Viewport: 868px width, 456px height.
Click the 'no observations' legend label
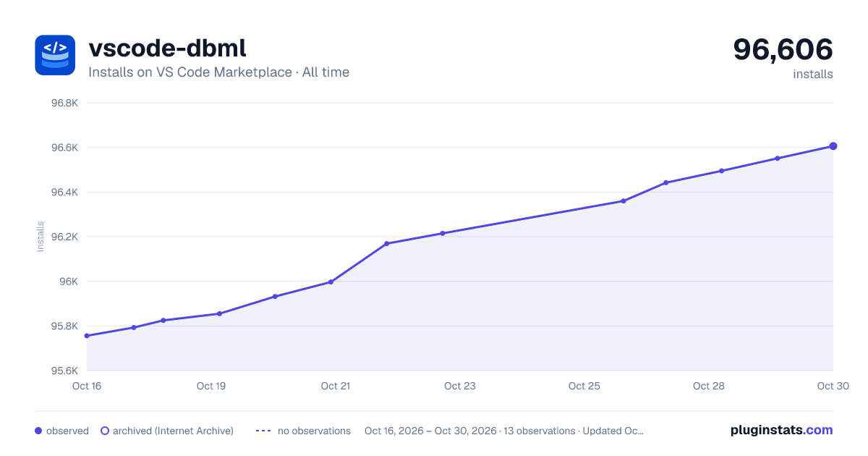pos(314,431)
